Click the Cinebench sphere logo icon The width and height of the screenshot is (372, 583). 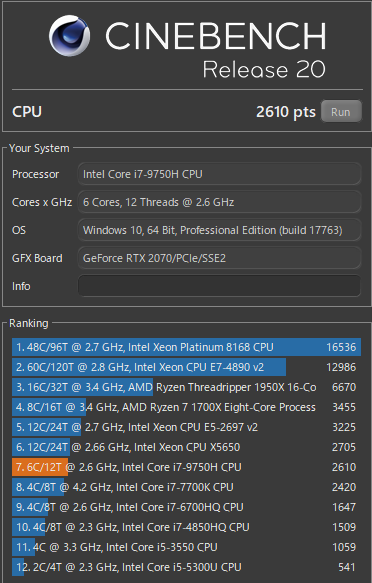point(69,36)
